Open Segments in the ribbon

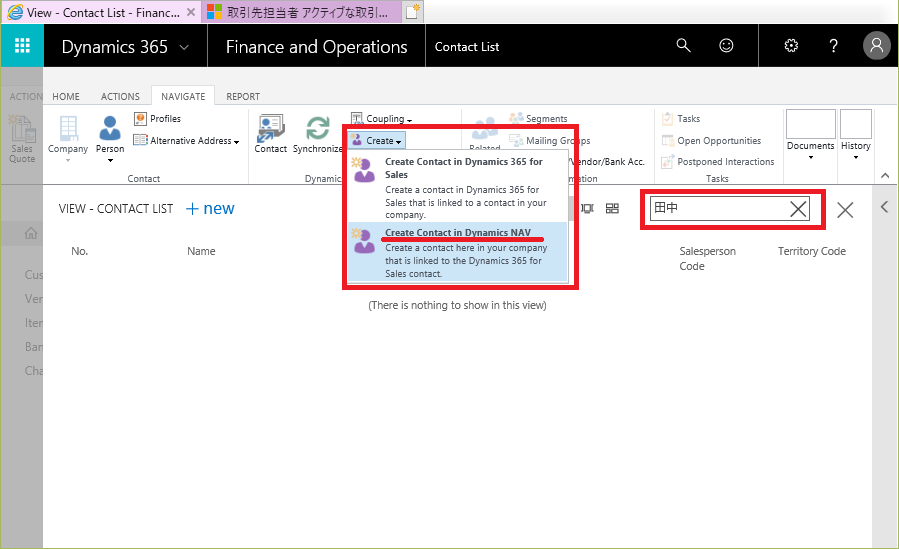coord(539,119)
